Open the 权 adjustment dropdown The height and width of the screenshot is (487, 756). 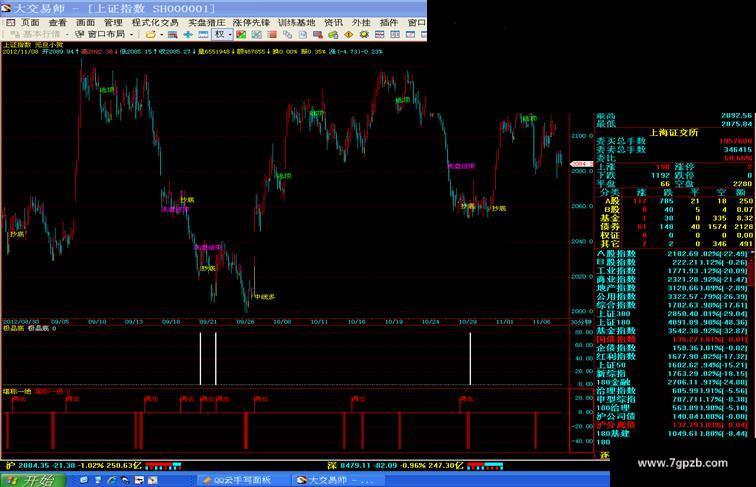coord(223,35)
